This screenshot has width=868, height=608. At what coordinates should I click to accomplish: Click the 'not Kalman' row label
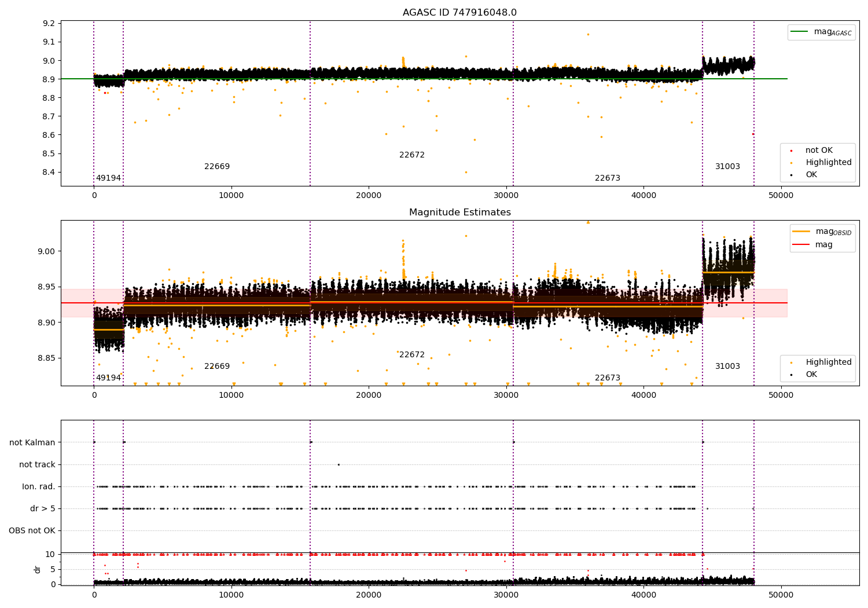click(x=32, y=443)
